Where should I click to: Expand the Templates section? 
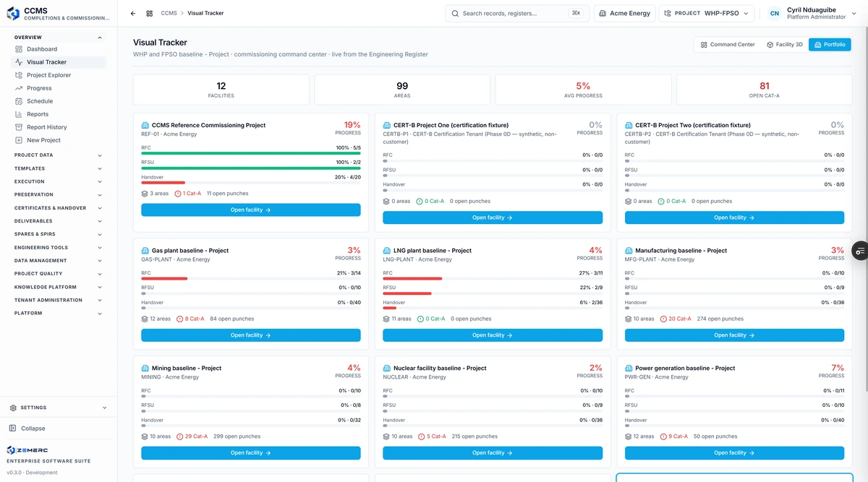[58, 168]
